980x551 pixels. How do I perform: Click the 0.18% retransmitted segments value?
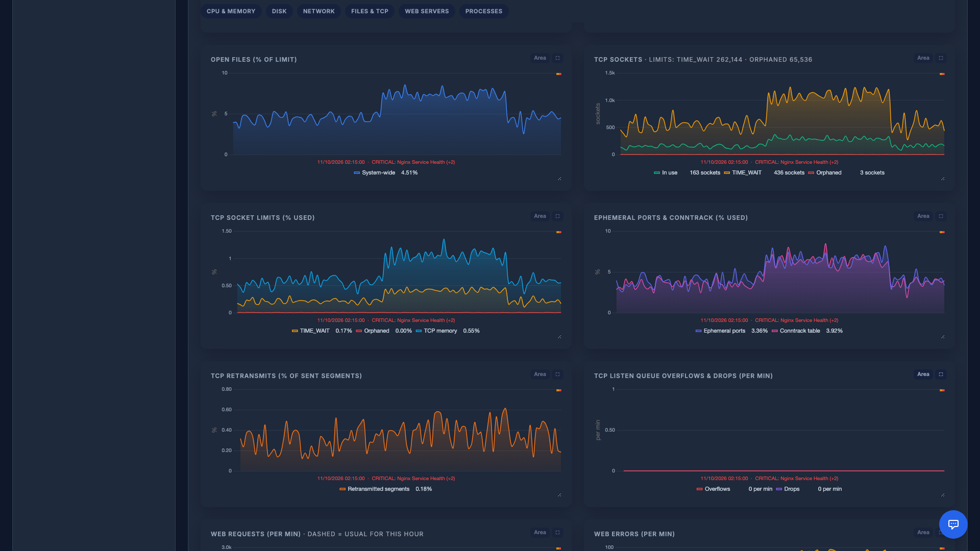tap(424, 489)
